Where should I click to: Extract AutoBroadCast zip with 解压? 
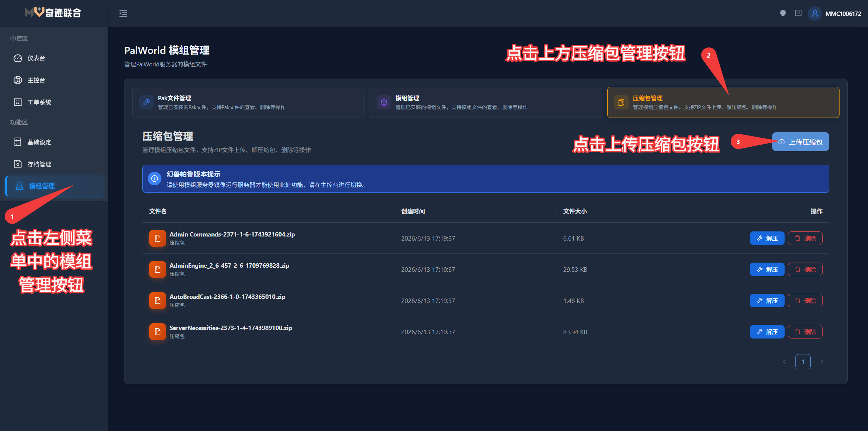pos(767,301)
